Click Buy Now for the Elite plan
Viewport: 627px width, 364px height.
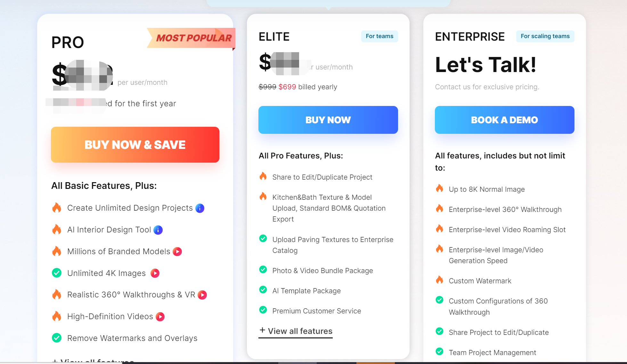pyautogui.click(x=328, y=120)
